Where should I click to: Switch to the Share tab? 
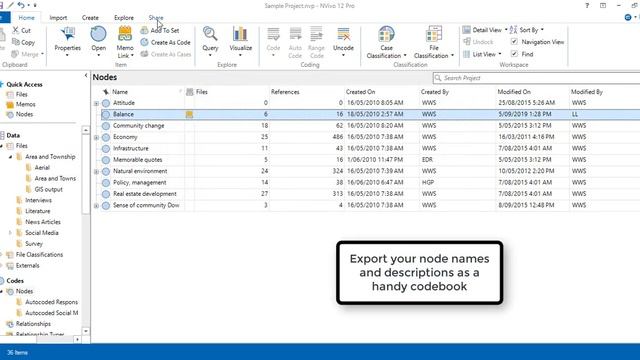[156, 18]
